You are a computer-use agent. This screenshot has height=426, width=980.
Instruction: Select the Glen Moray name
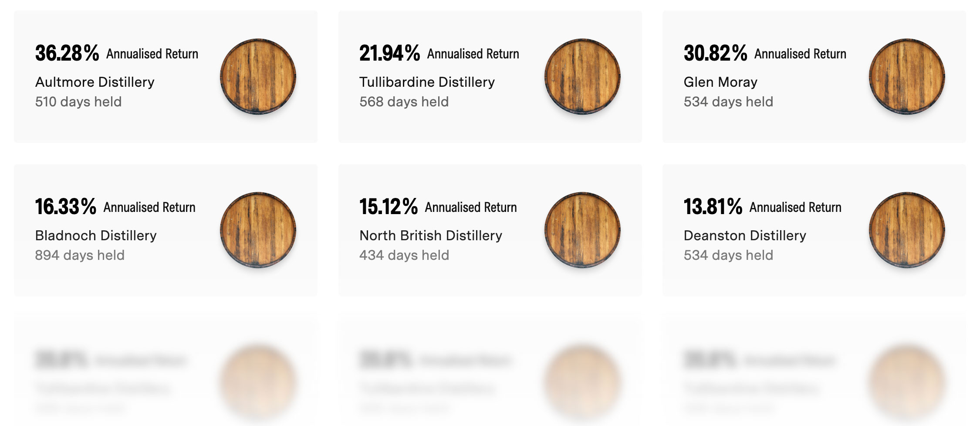point(720,82)
